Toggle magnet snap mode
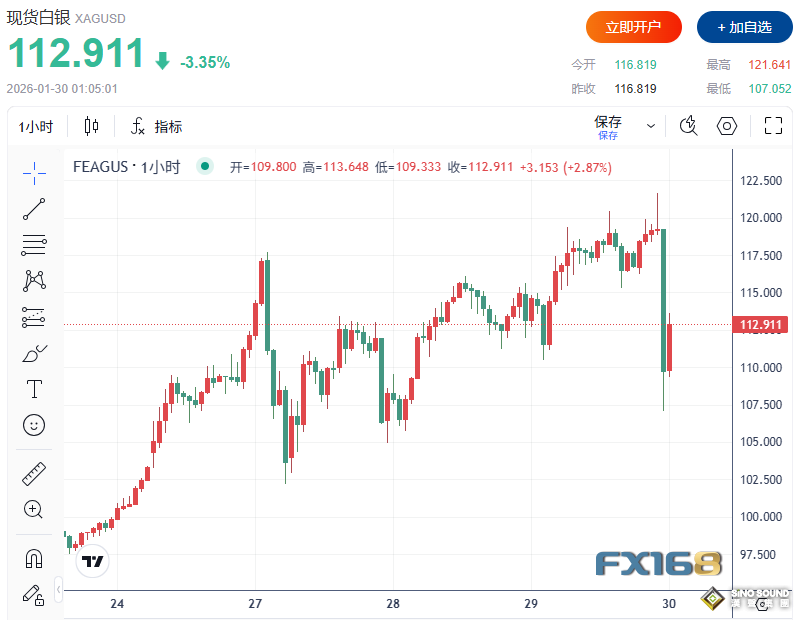The height and width of the screenshot is (620, 799). 34,558
